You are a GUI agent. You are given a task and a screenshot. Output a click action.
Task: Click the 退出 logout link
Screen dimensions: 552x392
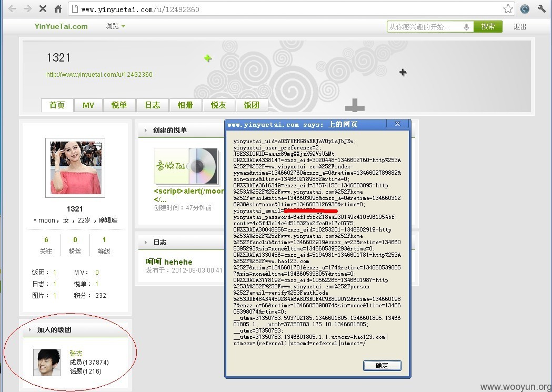tap(519, 27)
